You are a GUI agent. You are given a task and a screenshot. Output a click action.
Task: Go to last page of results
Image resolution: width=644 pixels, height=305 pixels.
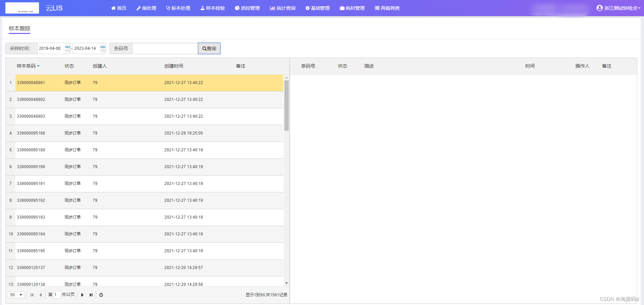tap(91, 295)
